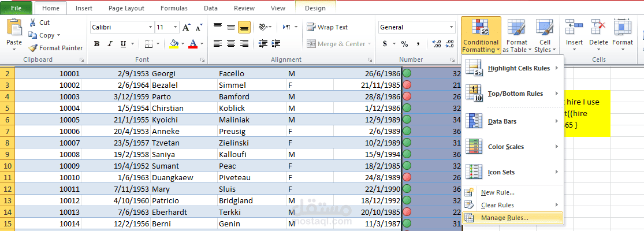Click the Delete cells icon
This screenshot has height=231, width=644.
point(598,28)
